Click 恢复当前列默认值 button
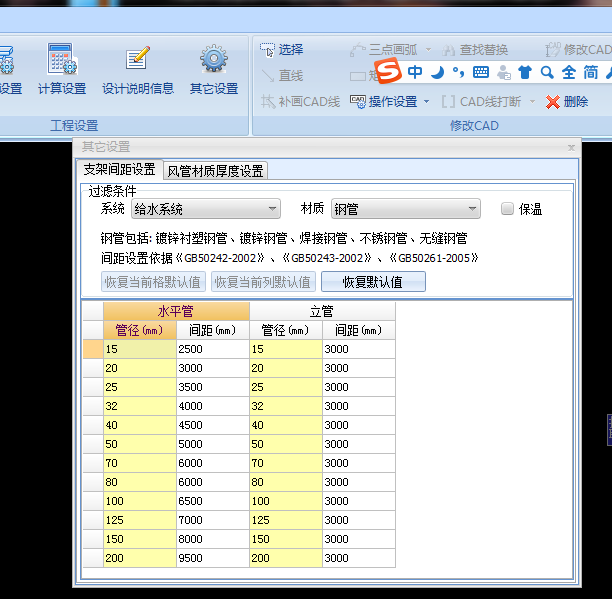Image resolution: width=612 pixels, height=599 pixels. click(x=263, y=282)
